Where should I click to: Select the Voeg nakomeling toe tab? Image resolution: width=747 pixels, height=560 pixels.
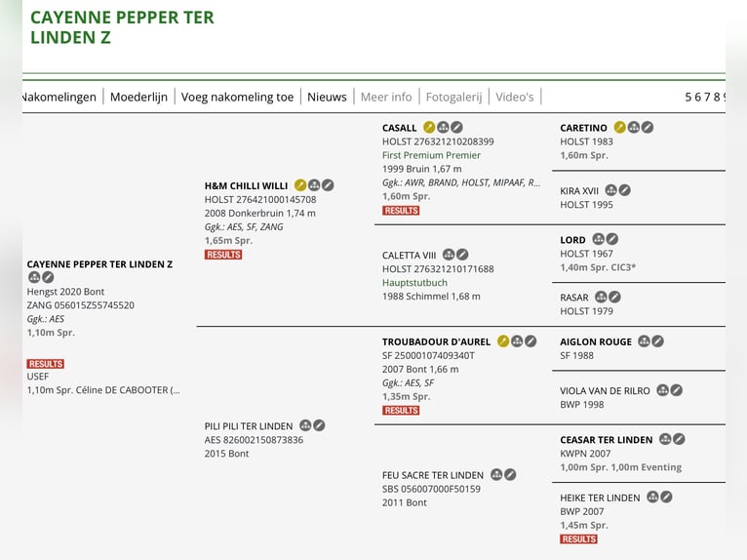pyautogui.click(x=237, y=97)
